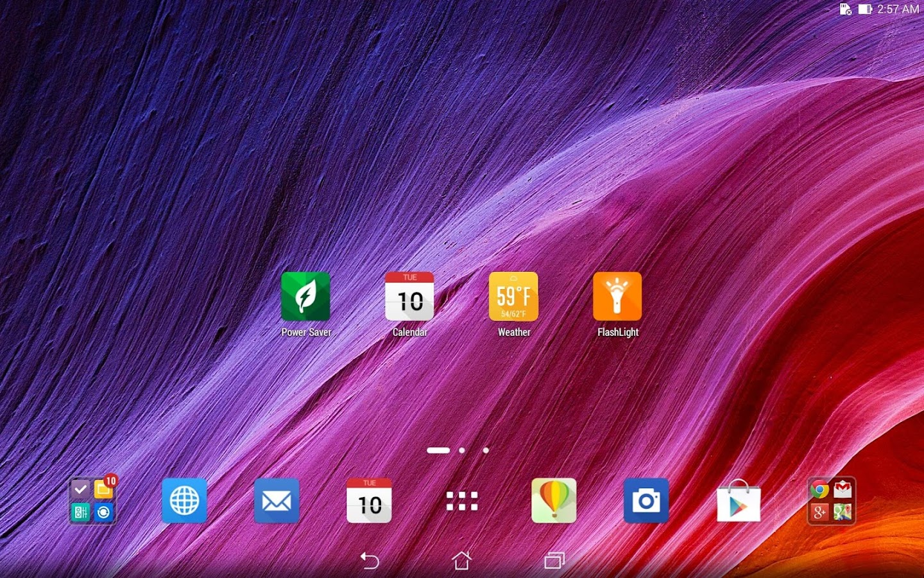
Task: Open the all apps drawer grid
Action: (462, 501)
